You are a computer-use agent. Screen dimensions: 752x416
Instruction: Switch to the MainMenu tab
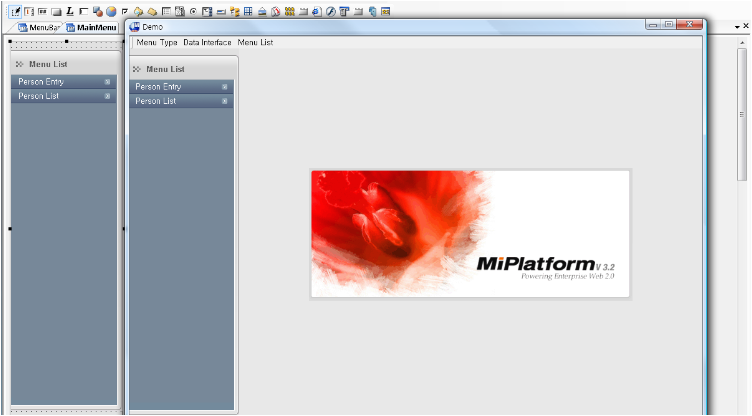click(91, 27)
